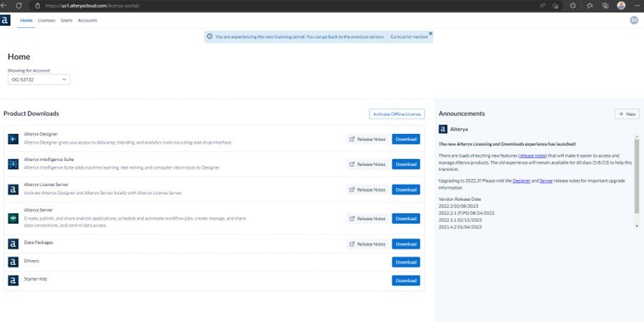Click the Alteryx License Server product icon

[x=13, y=189]
